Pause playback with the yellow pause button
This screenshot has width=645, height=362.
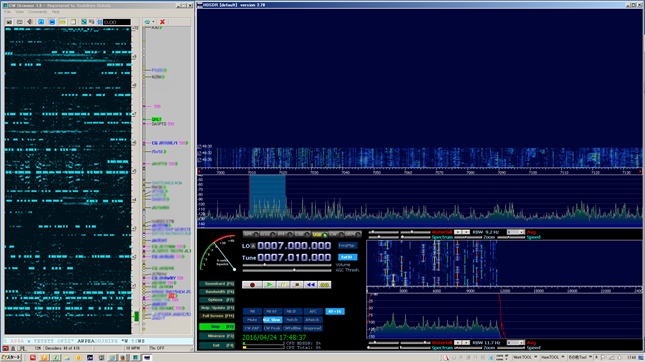coord(283,285)
